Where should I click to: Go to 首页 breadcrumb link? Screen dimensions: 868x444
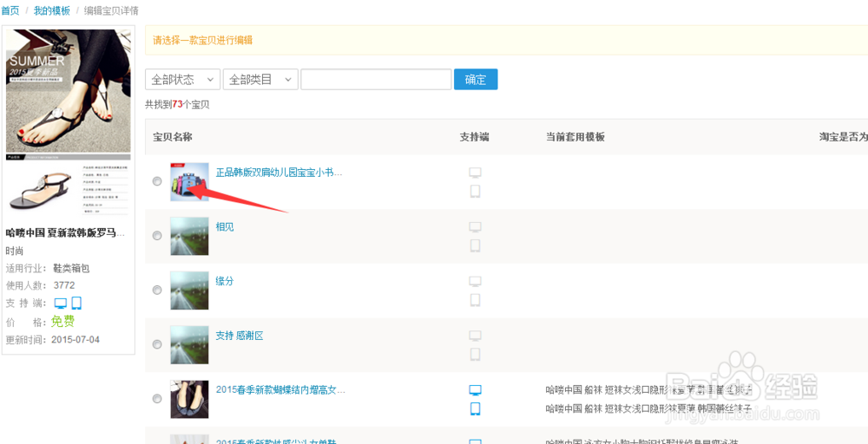pos(10,10)
